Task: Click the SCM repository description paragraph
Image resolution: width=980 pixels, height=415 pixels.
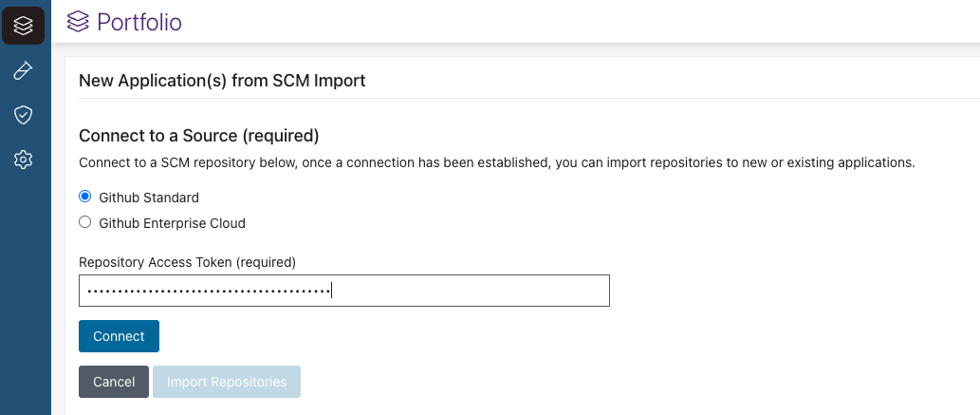Action: (496, 162)
